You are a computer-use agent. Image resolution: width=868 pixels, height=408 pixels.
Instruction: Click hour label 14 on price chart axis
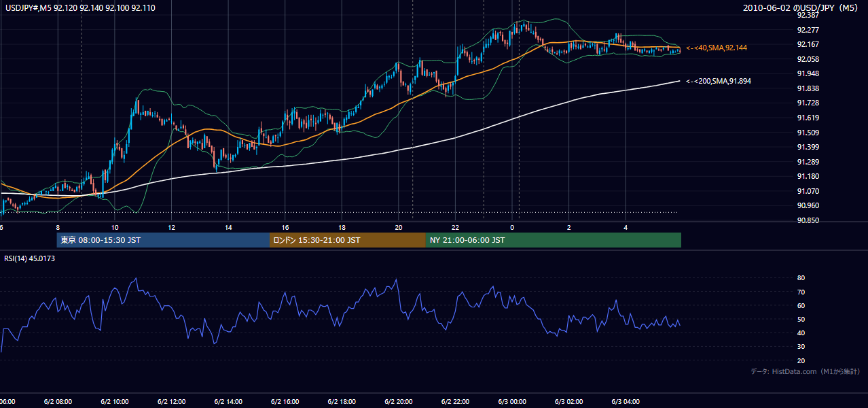tap(229, 228)
